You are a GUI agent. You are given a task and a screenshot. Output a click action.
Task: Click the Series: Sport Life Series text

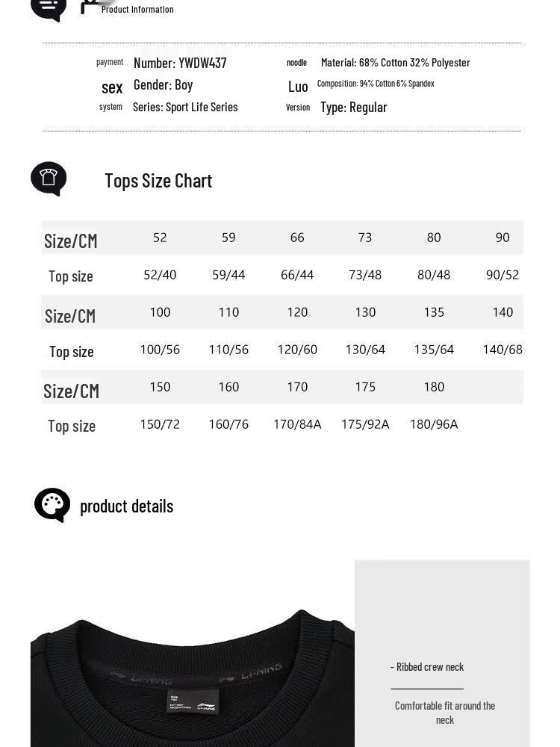[185, 107]
